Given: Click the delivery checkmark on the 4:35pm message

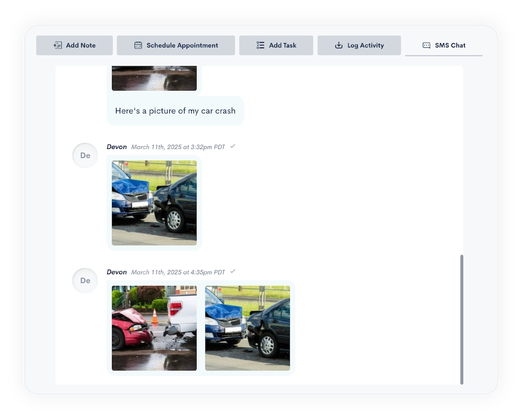Looking at the screenshot, I should tap(233, 272).
